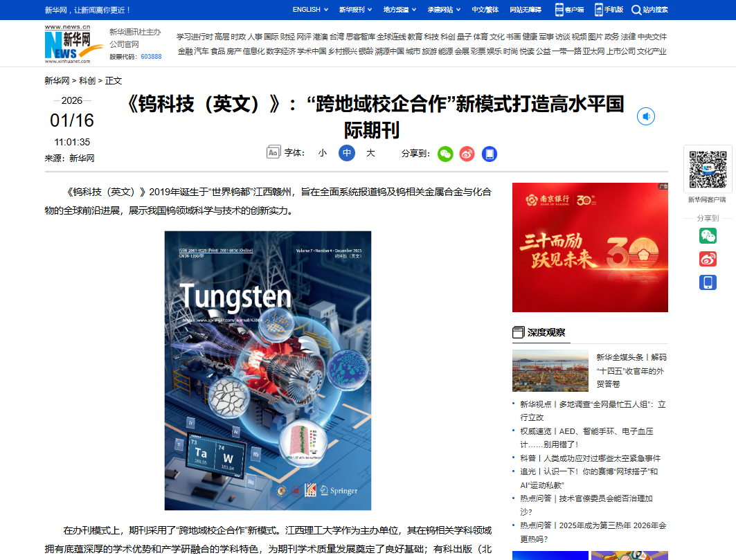Share via red Weibo icon under headline

coord(467,154)
